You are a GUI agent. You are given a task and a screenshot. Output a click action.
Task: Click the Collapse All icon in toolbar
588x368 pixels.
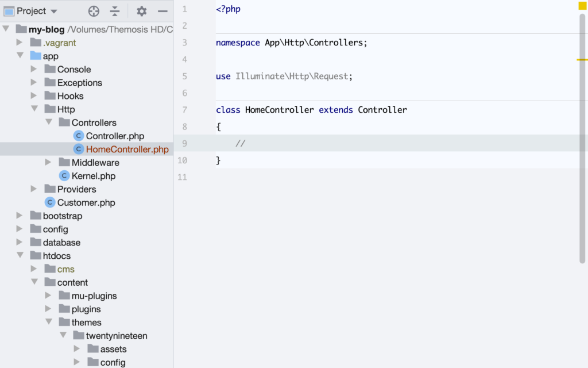(x=114, y=10)
